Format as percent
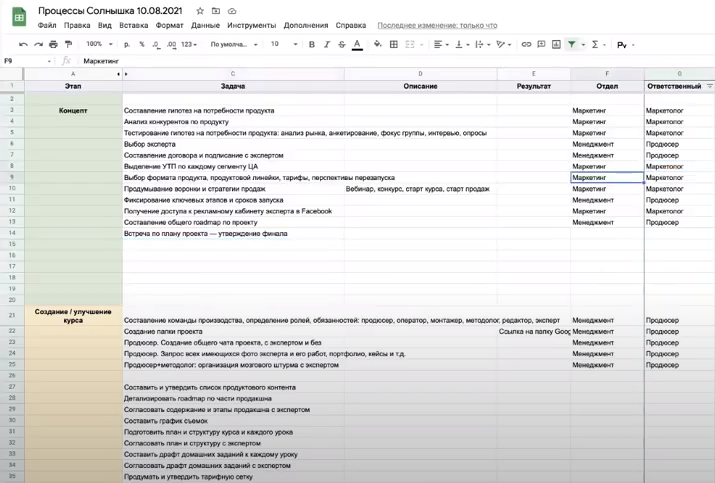715x483 pixels. click(x=142, y=44)
